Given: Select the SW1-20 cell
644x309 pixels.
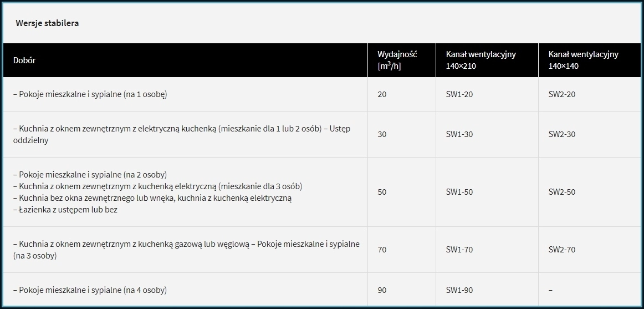Looking at the screenshot, I should 459,94.
